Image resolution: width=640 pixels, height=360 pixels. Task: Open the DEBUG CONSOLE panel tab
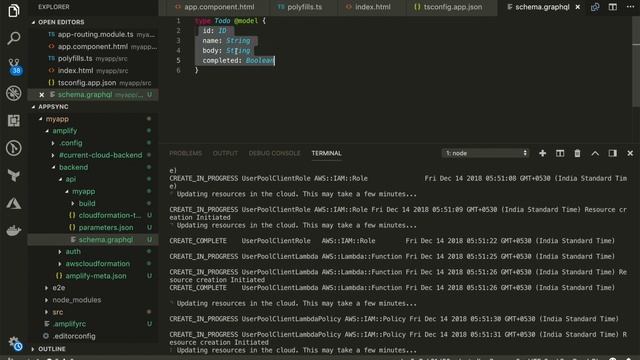[x=274, y=153]
